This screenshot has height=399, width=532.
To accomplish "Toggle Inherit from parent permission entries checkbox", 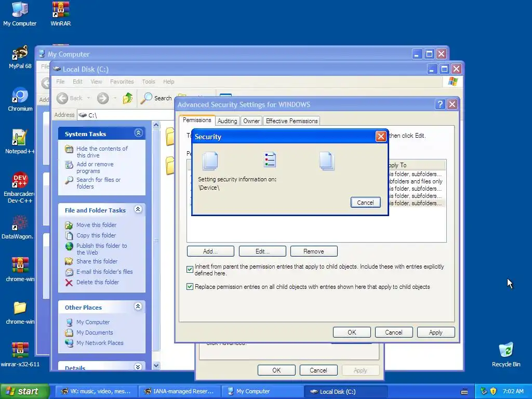I will [x=190, y=270].
